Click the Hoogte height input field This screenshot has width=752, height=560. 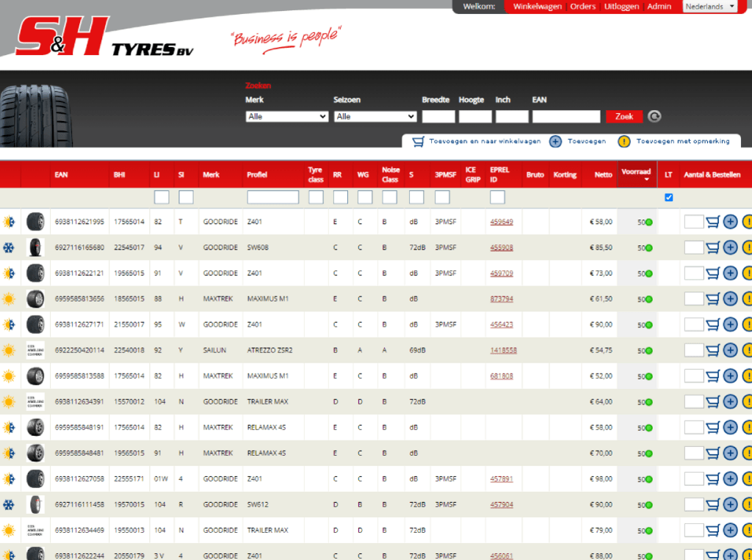[475, 117]
